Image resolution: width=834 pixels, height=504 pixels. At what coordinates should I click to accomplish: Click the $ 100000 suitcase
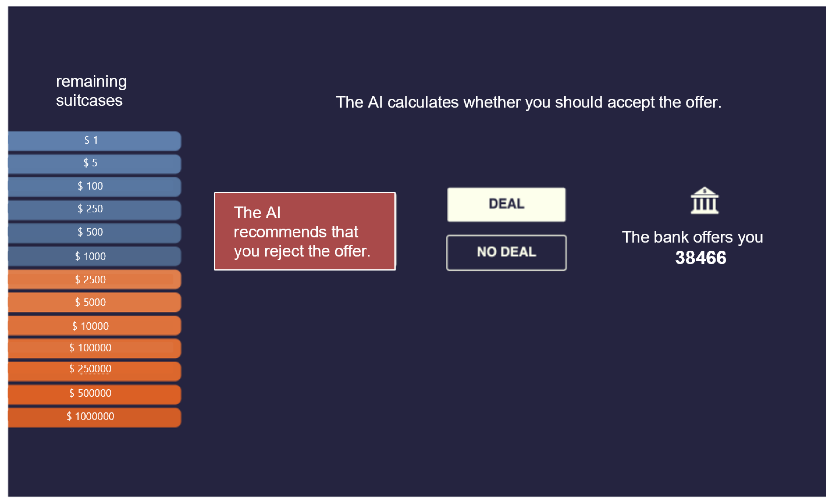[94, 348]
